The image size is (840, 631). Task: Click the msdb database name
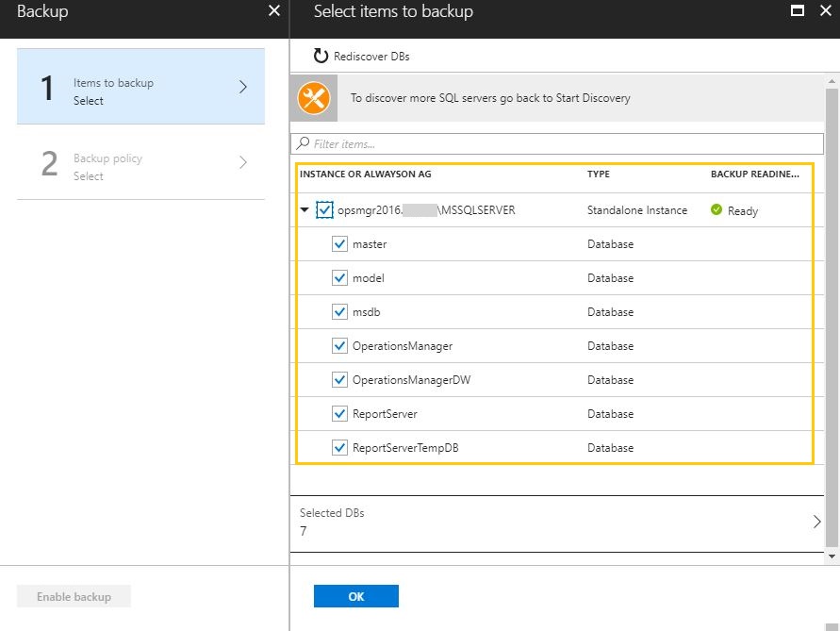pos(367,312)
